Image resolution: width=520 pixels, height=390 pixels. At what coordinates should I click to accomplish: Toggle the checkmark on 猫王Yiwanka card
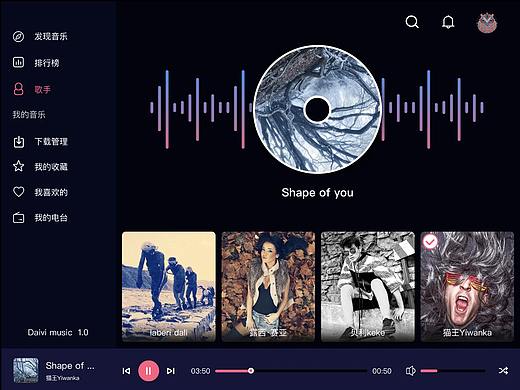point(430,241)
